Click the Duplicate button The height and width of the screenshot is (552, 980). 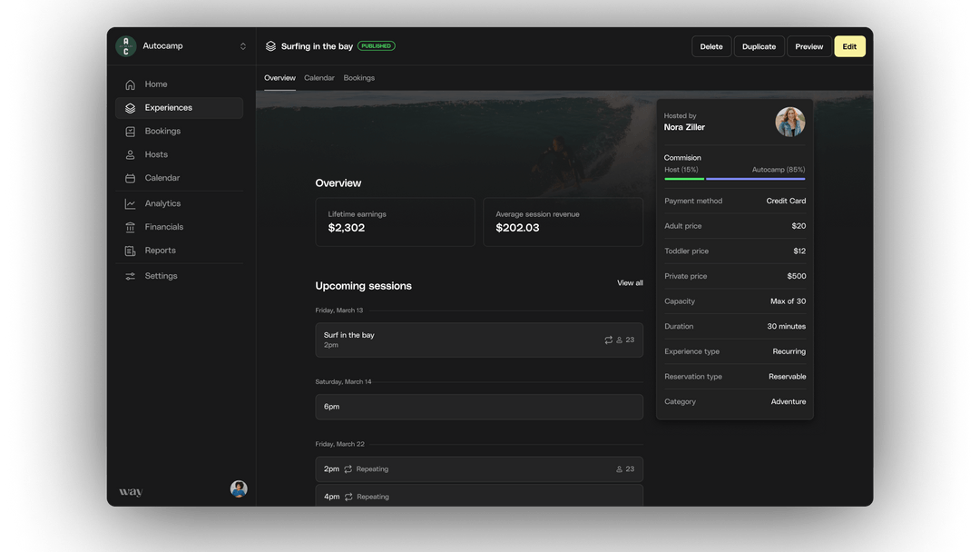coord(759,46)
